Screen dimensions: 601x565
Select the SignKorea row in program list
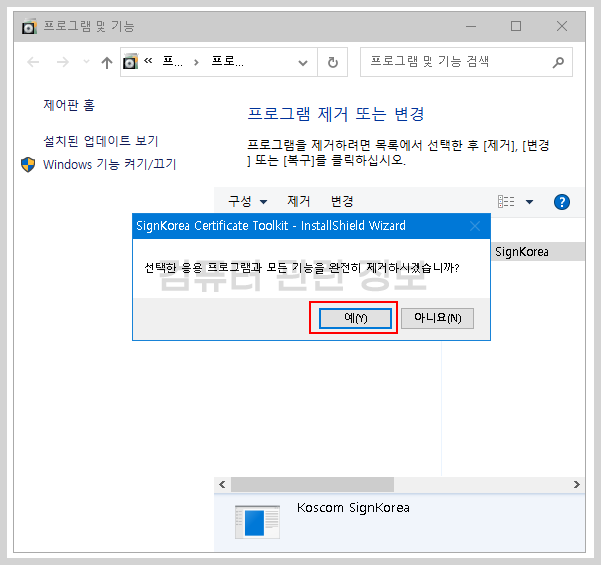pyautogui.click(x=538, y=252)
